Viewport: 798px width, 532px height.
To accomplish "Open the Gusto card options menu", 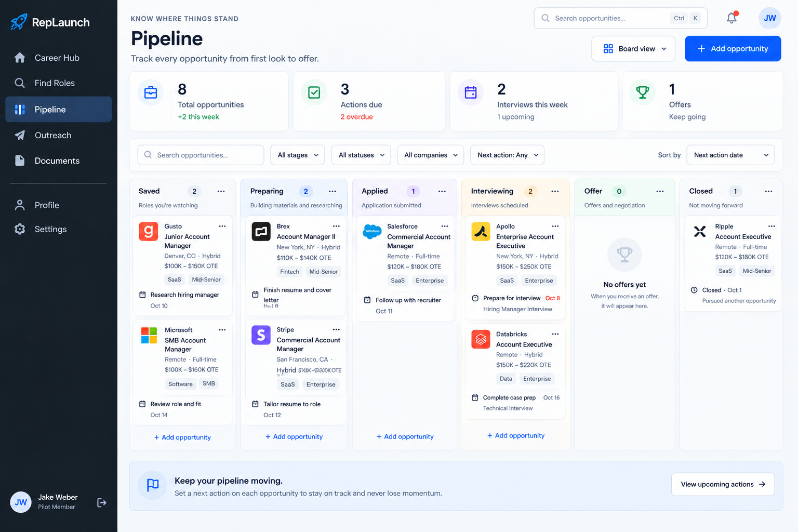I will (x=222, y=226).
